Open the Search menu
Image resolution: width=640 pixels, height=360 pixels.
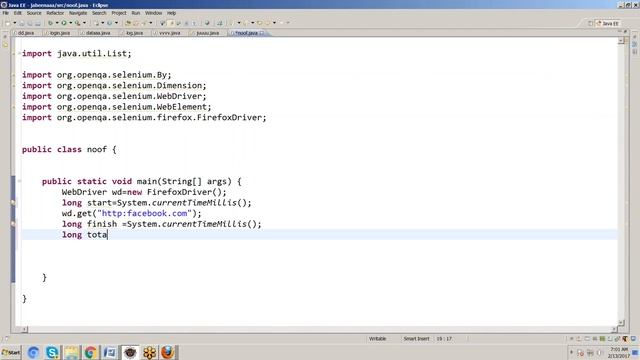(99, 13)
